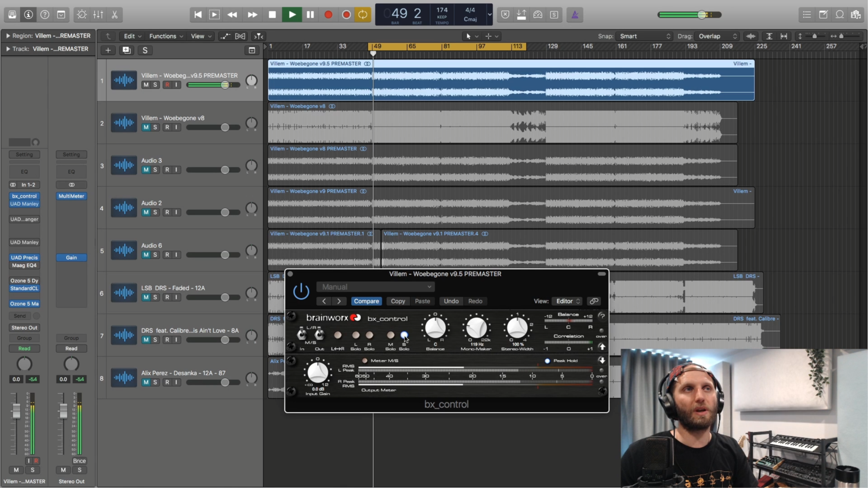This screenshot has height=488, width=868.
Task: Open the Library icon at top left
Action: click(x=12, y=15)
